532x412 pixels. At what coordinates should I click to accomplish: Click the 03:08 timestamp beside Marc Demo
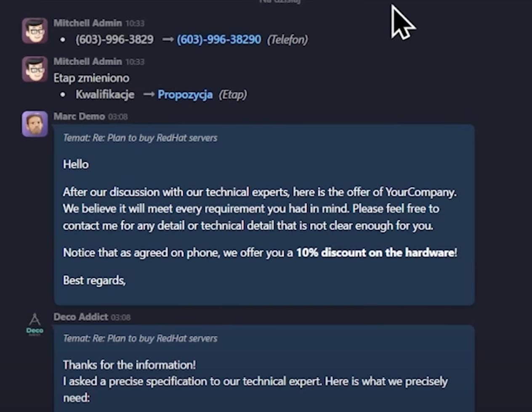pyautogui.click(x=118, y=117)
